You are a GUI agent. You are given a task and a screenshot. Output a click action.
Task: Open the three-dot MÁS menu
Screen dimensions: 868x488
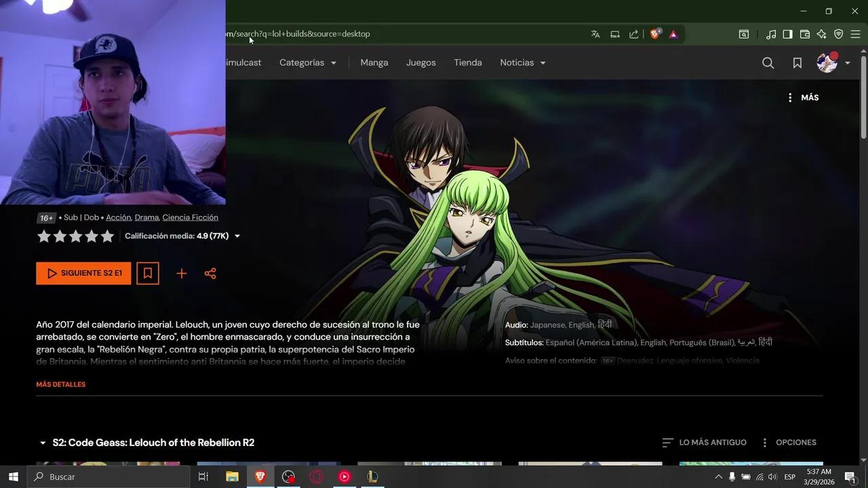(x=803, y=98)
